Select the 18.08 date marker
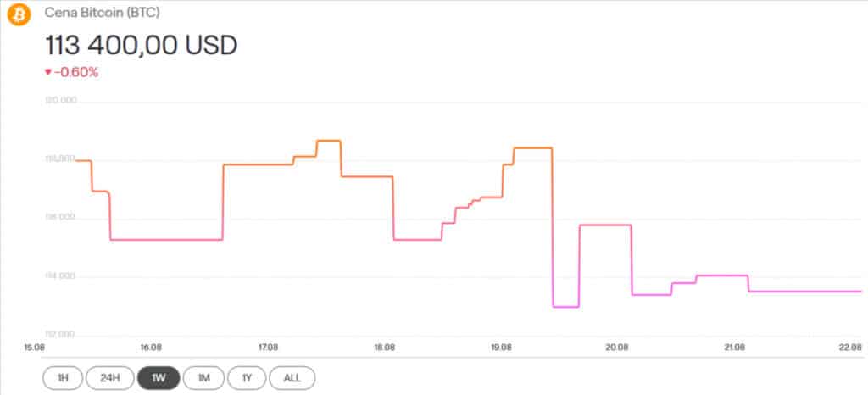 coord(385,347)
